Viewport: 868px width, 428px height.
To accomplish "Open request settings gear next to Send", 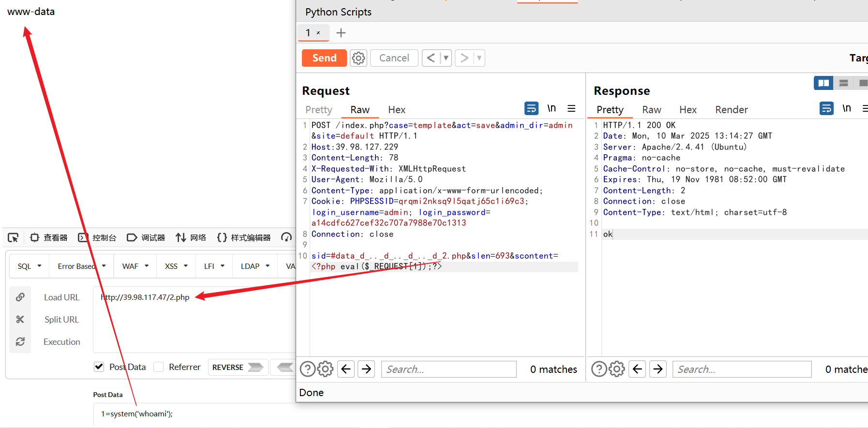I will pyautogui.click(x=359, y=58).
